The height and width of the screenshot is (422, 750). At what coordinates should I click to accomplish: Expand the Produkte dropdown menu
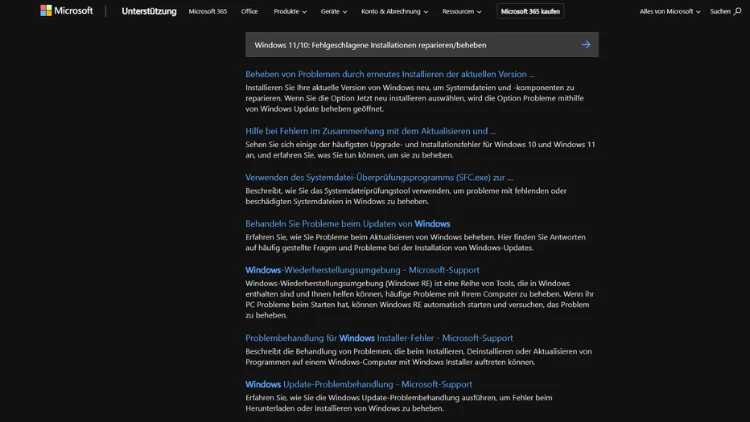pos(290,11)
